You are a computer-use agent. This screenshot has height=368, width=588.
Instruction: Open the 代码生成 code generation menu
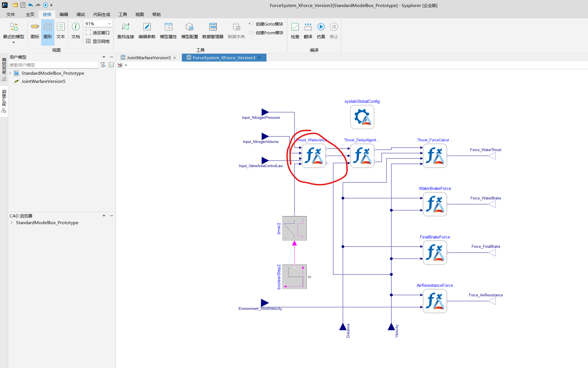pyautogui.click(x=102, y=14)
